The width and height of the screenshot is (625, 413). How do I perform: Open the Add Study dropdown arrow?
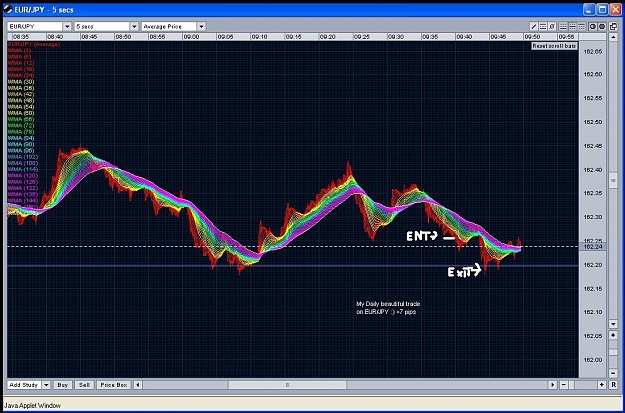coord(46,385)
